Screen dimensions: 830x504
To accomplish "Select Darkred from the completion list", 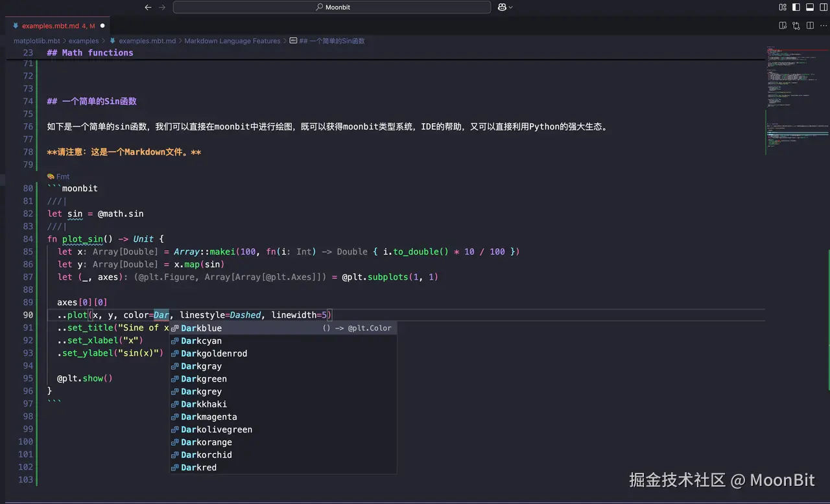I will [x=198, y=467].
